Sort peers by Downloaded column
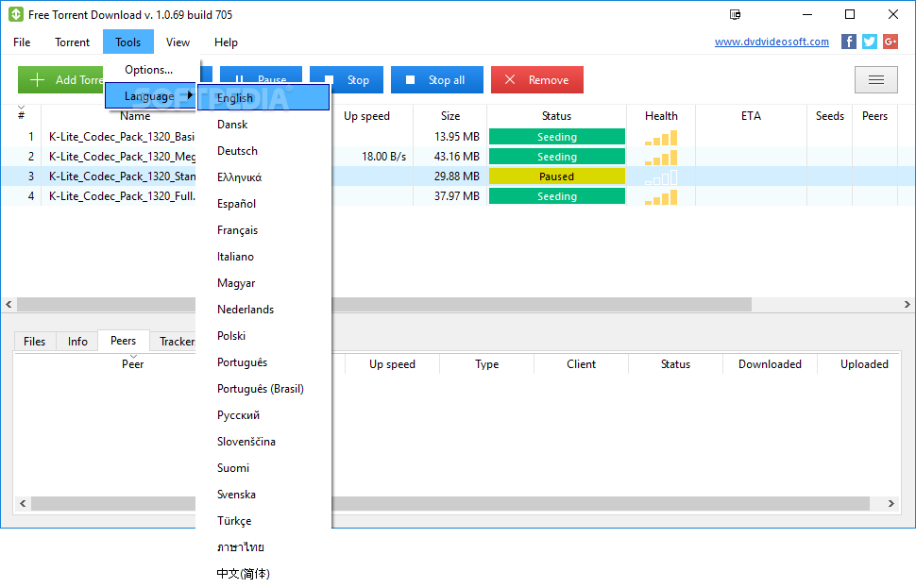Image resolution: width=916 pixels, height=588 pixels. (x=770, y=363)
